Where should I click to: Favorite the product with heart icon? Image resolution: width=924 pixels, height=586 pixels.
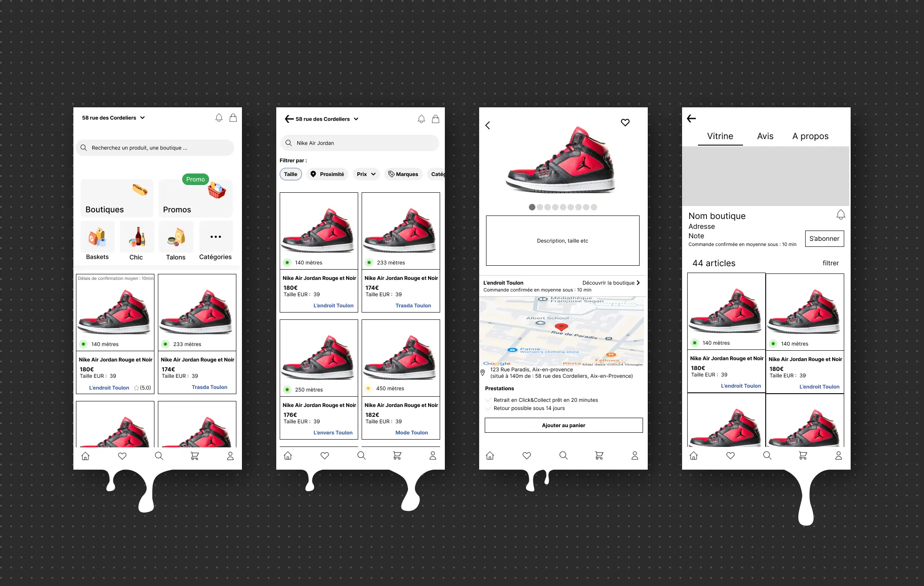point(625,122)
